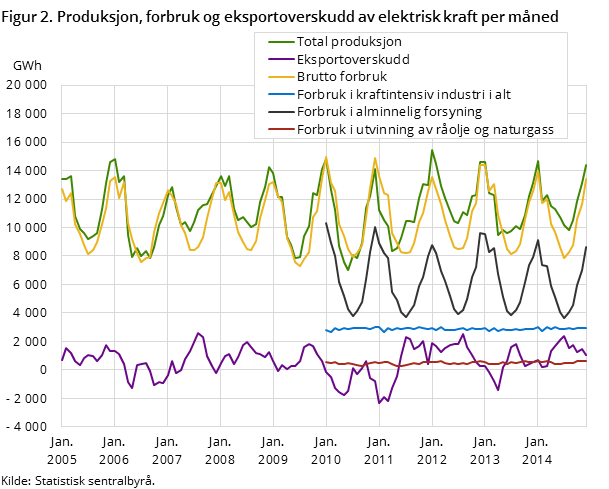This screenshot has width=609, height=489.
Task: Select the highest peak of the green production line
Action: pos(432,151)
